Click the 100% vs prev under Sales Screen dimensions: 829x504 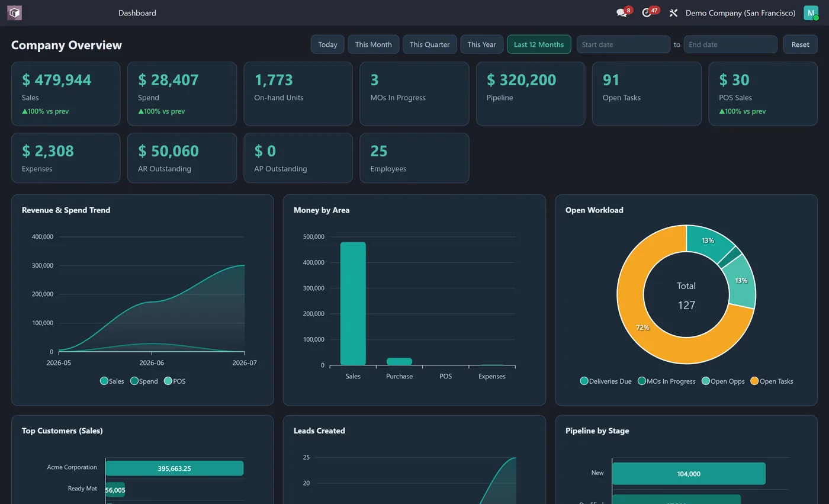46,111
